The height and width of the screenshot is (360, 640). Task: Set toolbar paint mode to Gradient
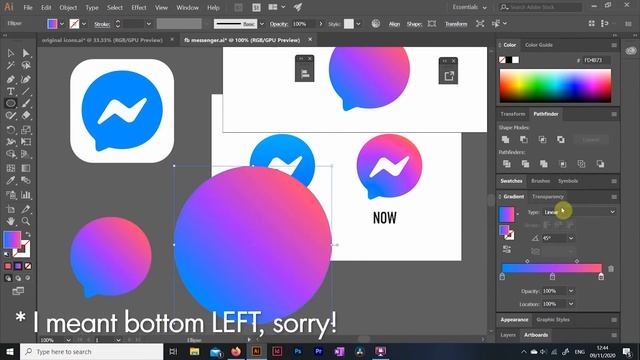click(x=18, y=266)
